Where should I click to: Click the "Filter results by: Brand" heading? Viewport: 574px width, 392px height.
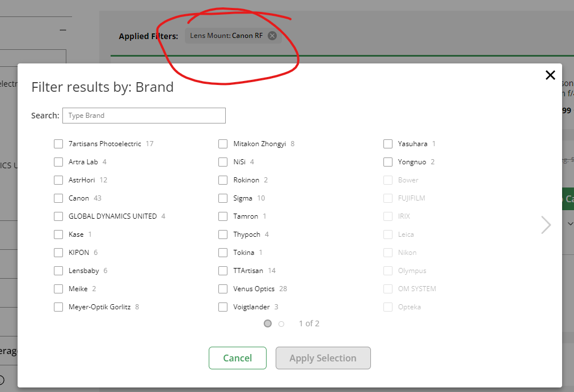pyautogui.click(x=103, y=87)
